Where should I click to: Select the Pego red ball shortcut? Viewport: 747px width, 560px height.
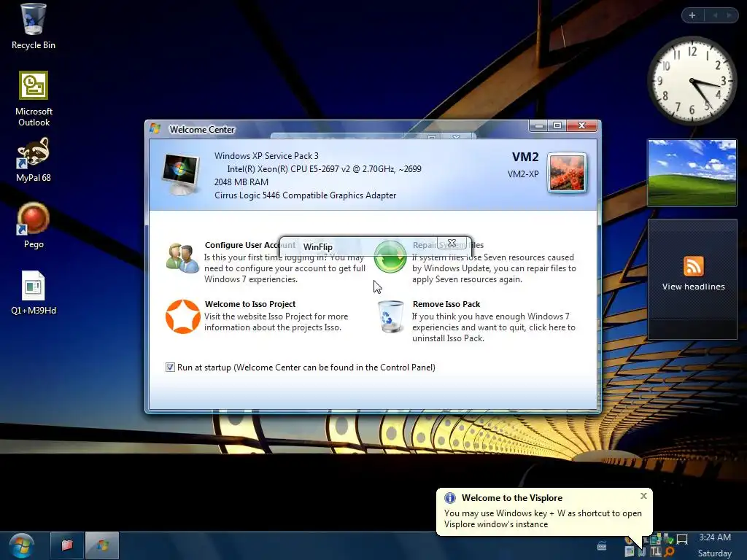pos(34,225)
